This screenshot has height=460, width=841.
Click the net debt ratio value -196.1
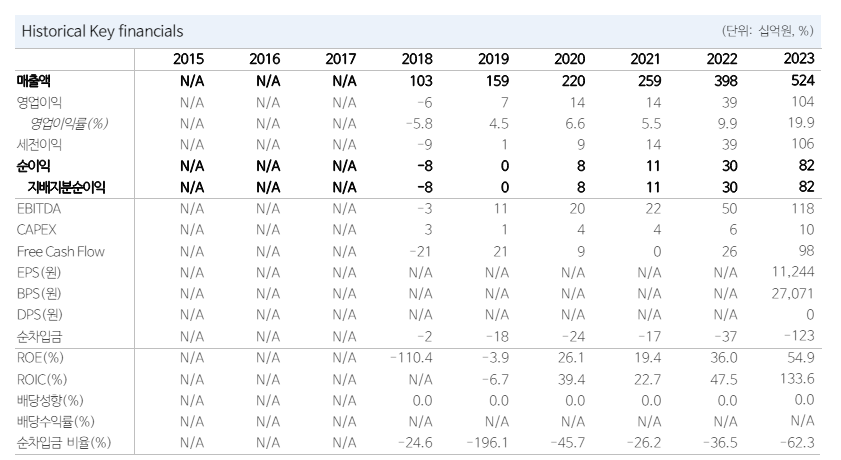point(488,442)
